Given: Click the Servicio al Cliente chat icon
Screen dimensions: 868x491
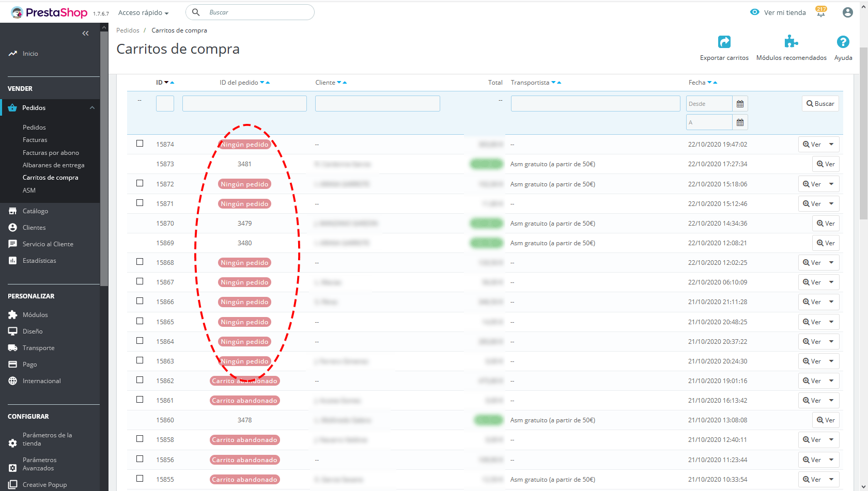Looking at the screenshot, I should pos(13,244).
